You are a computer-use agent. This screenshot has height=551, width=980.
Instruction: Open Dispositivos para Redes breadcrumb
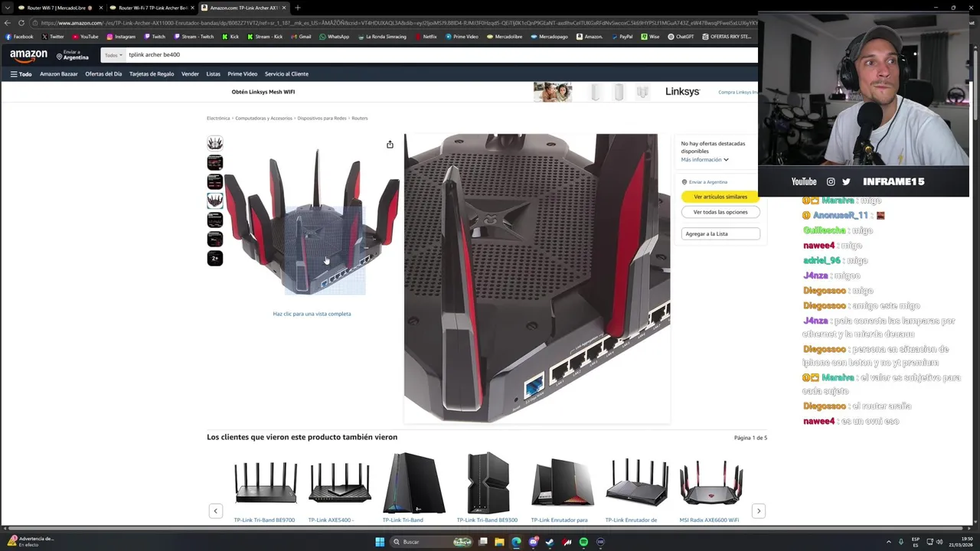[x=322, y=119]
